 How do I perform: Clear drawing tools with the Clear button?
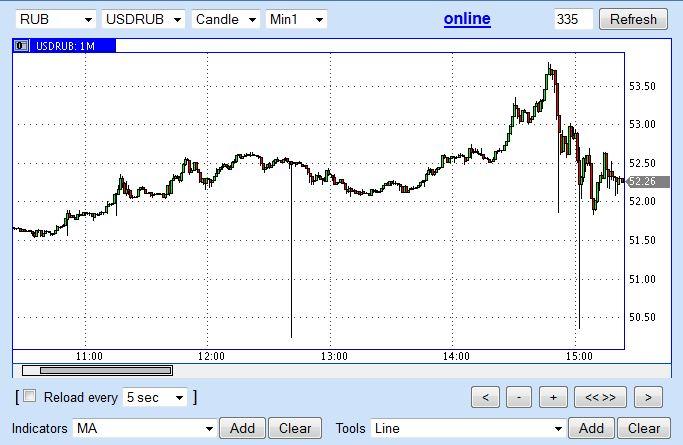coord(644,428)
